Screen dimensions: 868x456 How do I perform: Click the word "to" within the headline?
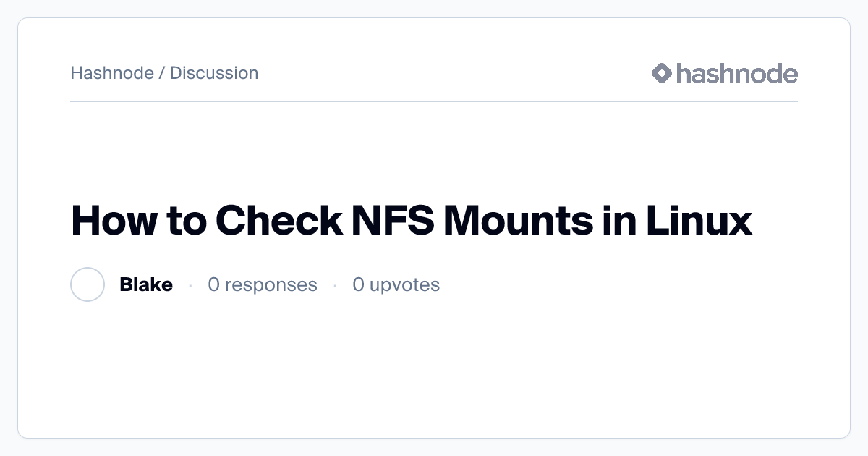[184, 221]
